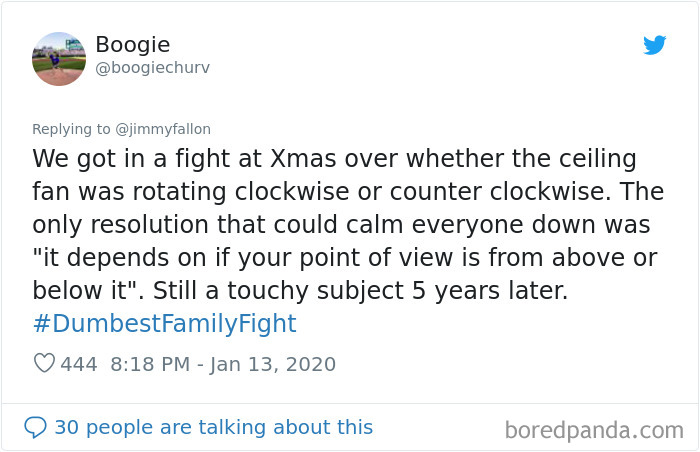700x452 pixels.
Task: Select the 444 likes count
Action: pyautogui.click(x=79, y=364)
